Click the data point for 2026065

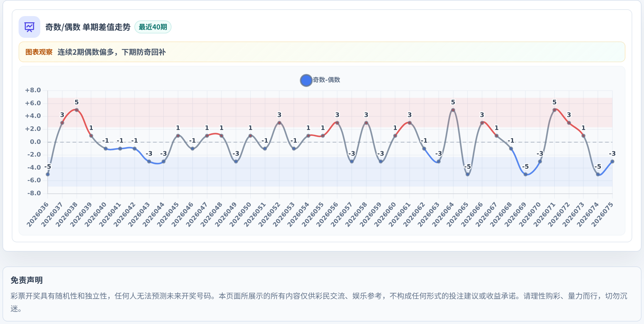coord(468,174)
